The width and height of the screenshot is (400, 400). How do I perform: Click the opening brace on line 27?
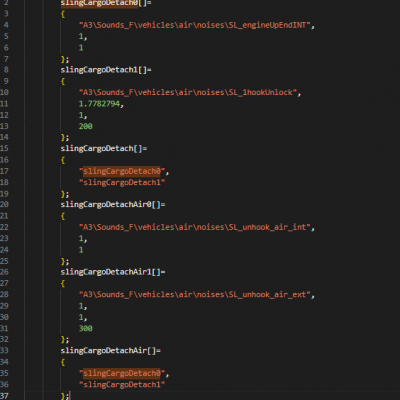tap(63, 284)
